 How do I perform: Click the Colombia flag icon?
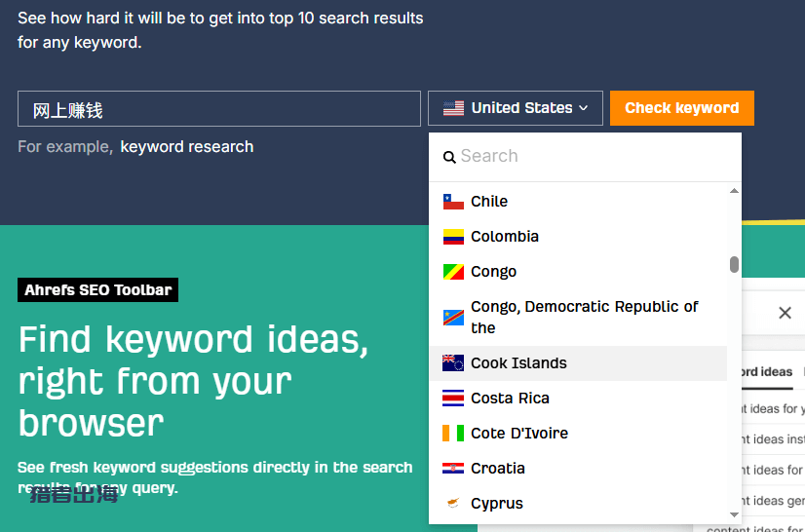click(x=453, y=237)
